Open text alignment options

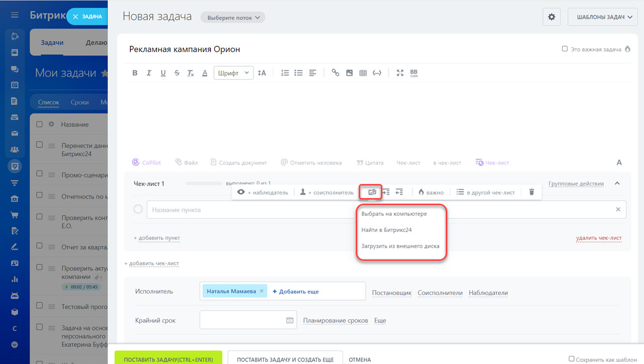[x=312, y=73]
